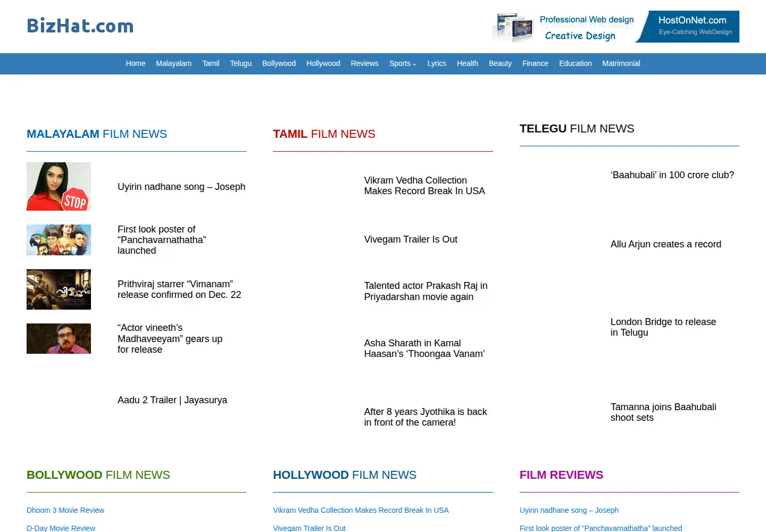
Task: Open the 'Vivegam Trailer Is Out' headline
Action: 411,239
